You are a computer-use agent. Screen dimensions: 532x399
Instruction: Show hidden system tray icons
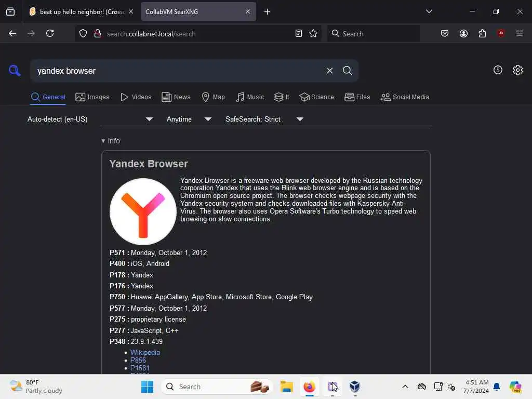point(405,387)
